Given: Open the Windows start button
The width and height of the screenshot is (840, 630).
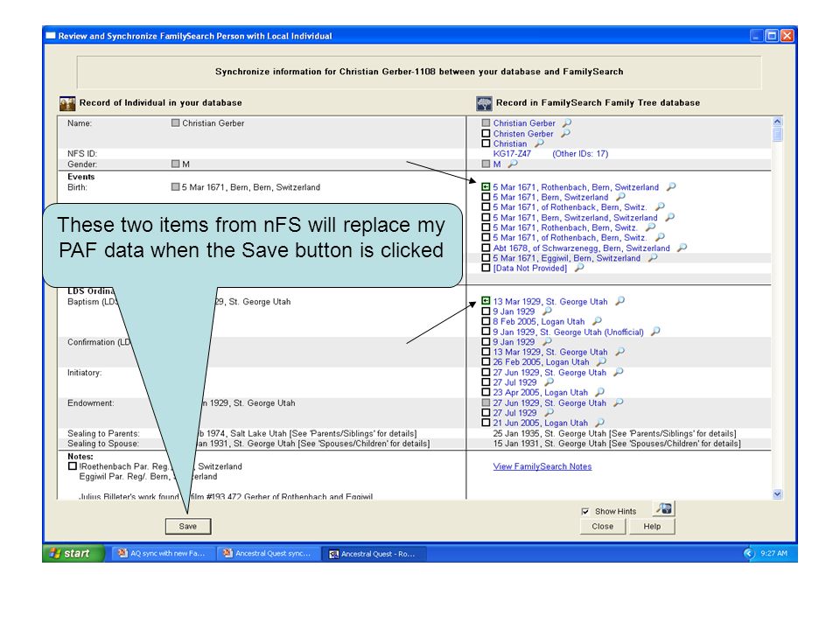Looking at the screenshot, I should [73, 553].
